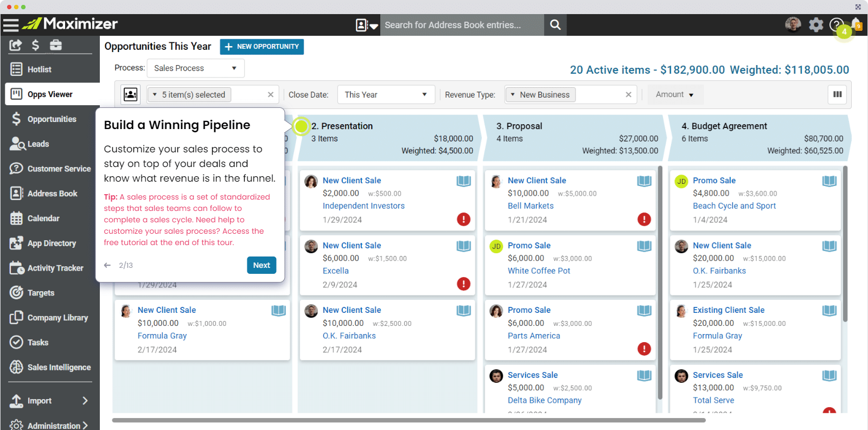Click the dollar sign icon above Hotlist
The image size is (868, 430).
[x=35, y=45]
